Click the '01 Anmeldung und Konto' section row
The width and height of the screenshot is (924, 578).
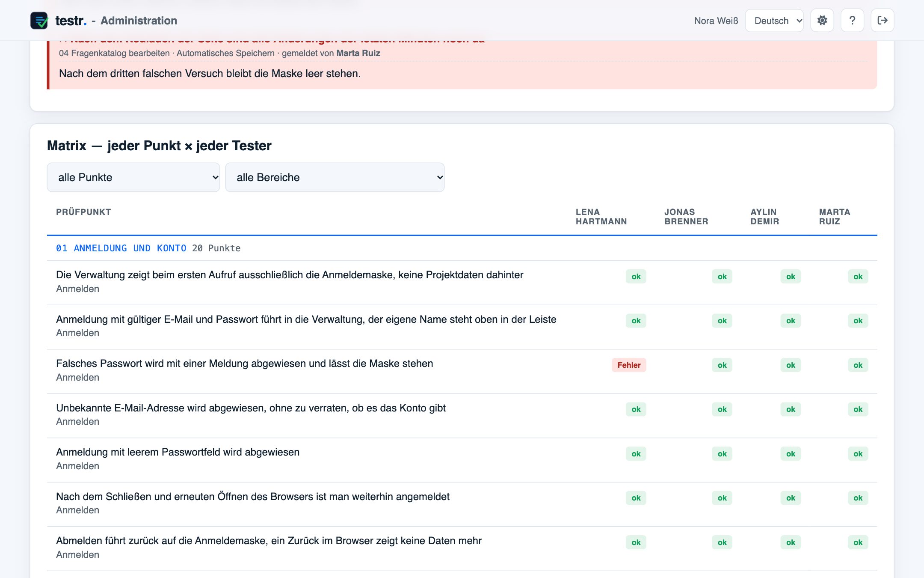coord(462,248)
